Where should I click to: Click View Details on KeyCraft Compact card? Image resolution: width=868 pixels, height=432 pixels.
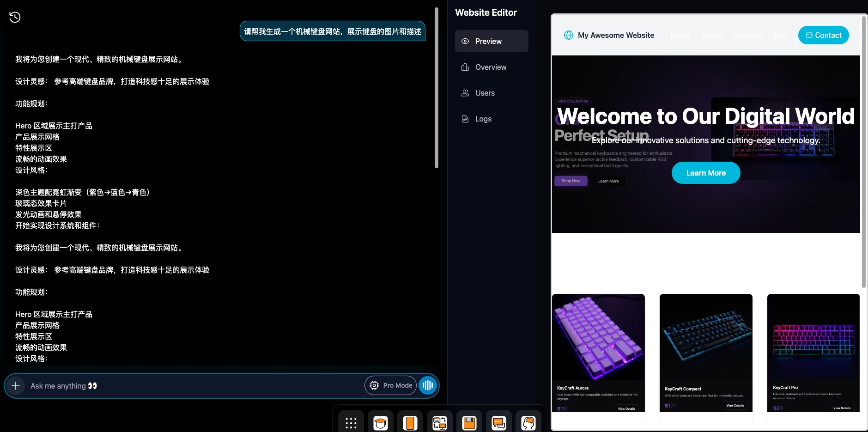click(735, 406)
